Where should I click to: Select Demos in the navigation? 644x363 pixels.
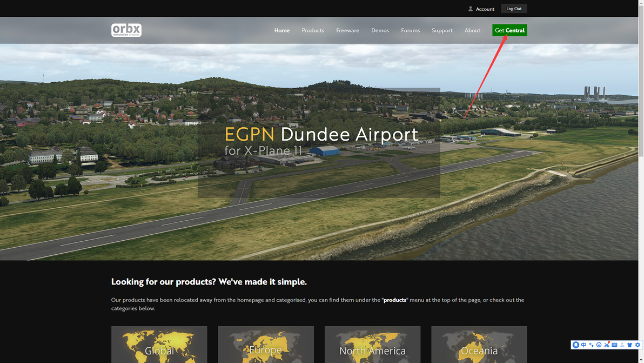point(380,30)
